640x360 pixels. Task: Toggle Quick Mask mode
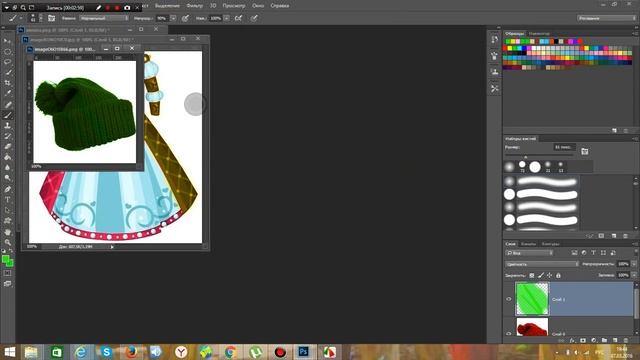[7, 273]
